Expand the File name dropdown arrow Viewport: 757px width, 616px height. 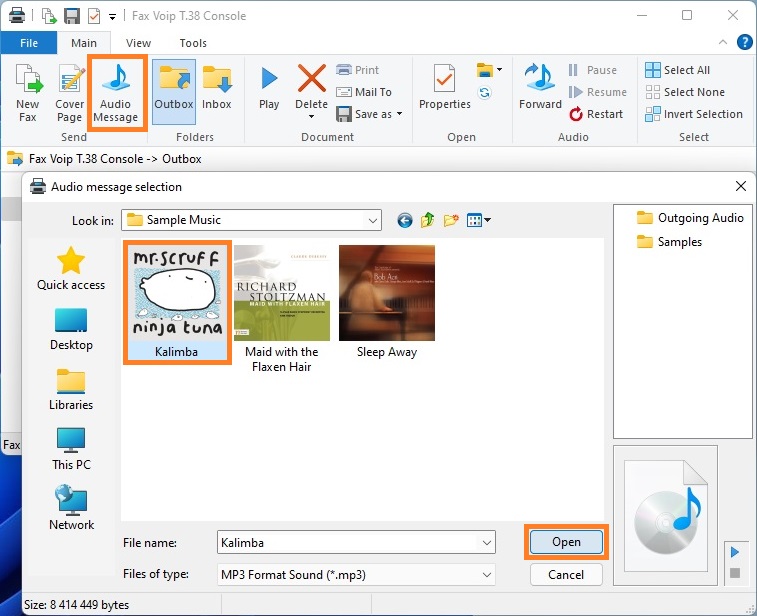(487, 543)
